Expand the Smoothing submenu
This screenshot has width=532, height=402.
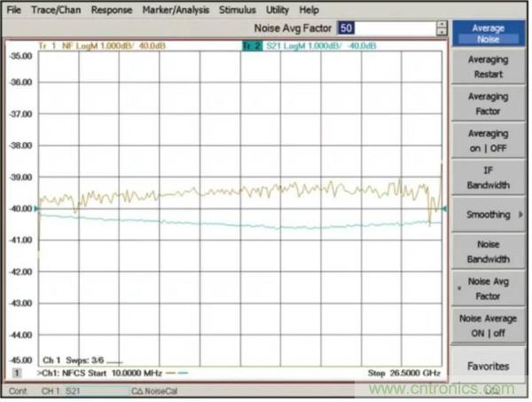click(x=488, y=215)
